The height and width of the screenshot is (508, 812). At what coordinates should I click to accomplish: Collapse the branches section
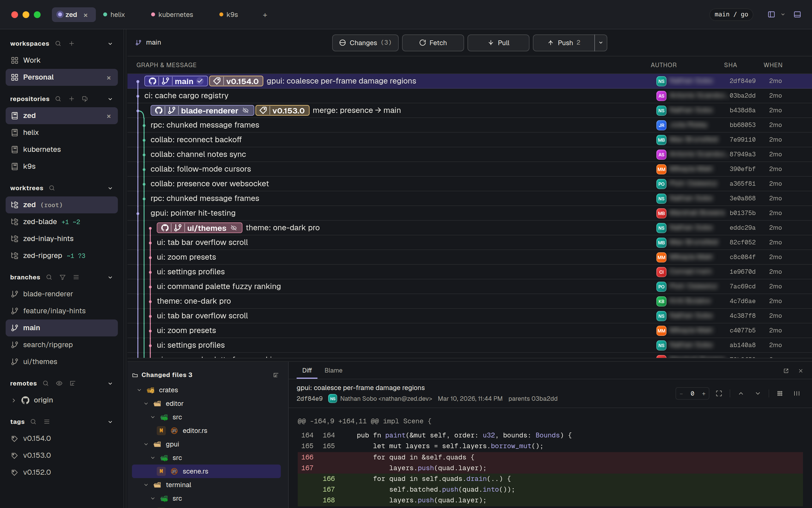110,277
